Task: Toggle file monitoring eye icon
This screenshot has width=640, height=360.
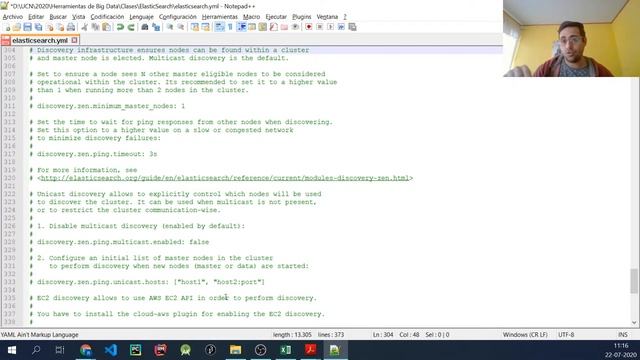Action: point(295,27)
